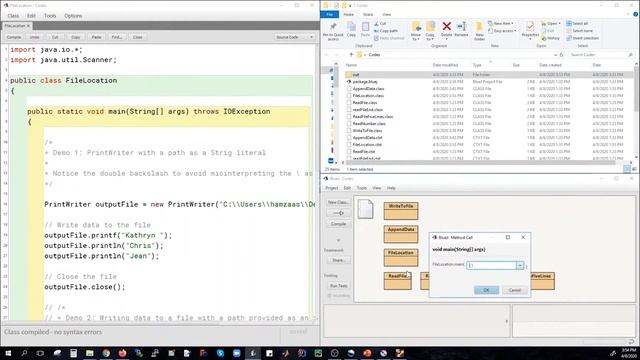Click Pin to Quick access in Explorer ribbon
640x360 pixels.
click(333, 31)
